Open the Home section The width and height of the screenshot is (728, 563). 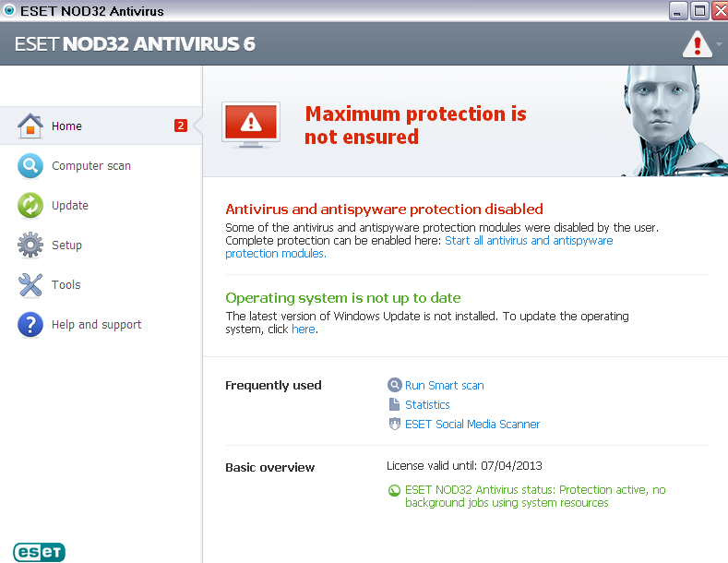(101, 126)
